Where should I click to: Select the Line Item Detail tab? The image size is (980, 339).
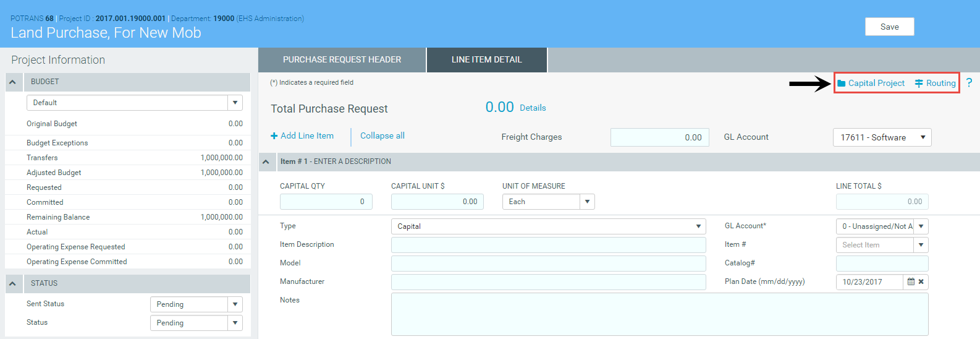[x=486, y=60]
